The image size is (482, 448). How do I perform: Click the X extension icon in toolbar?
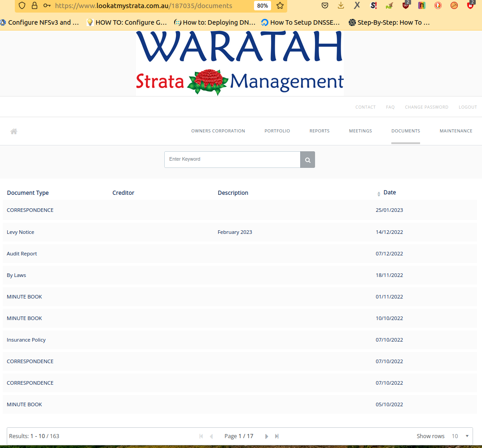(357, 5)
